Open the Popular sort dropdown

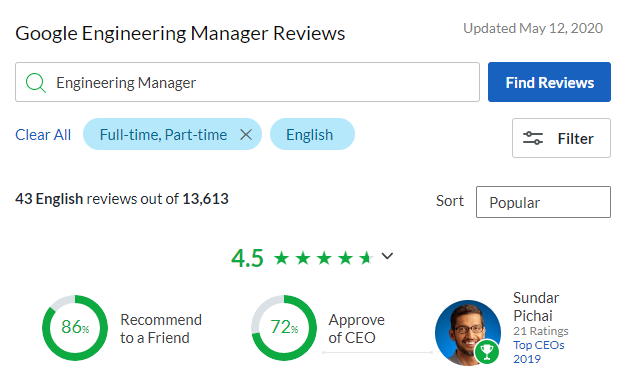(x=543, y=202)
